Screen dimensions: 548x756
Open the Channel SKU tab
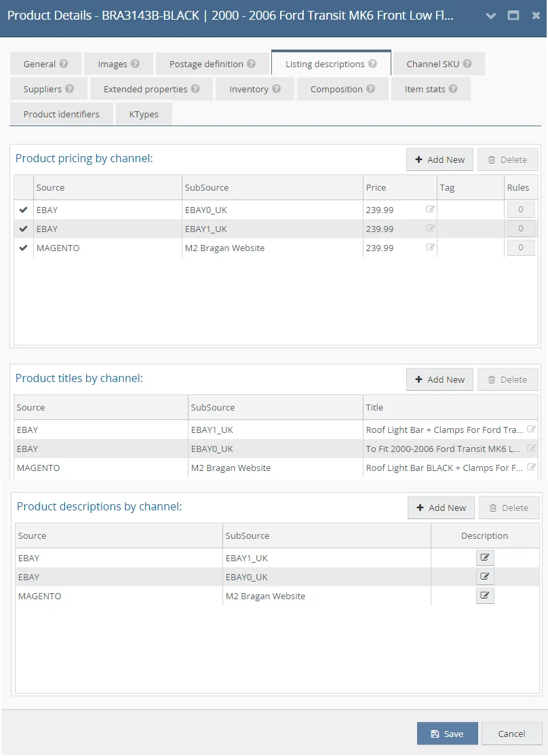(439, 64)
